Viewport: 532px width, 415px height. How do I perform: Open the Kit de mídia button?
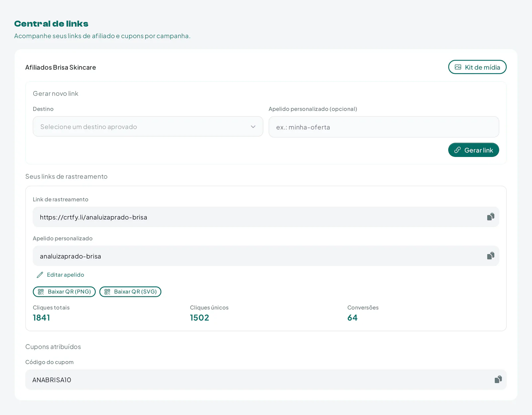point(477,67)
